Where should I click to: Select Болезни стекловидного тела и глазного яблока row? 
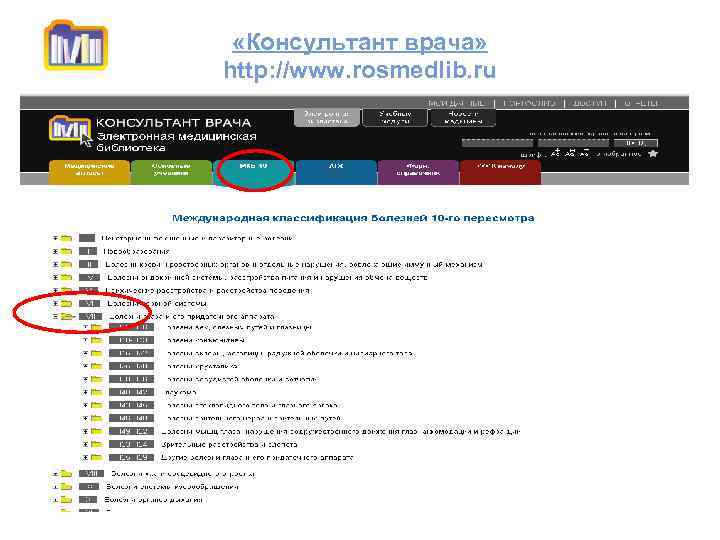[254, 405]
